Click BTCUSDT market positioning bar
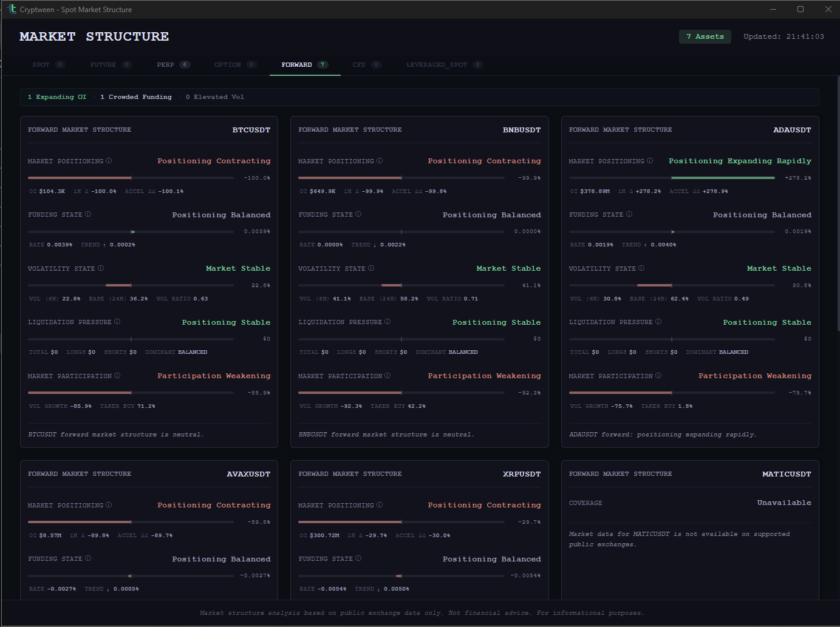 click(x=131, y=178)
